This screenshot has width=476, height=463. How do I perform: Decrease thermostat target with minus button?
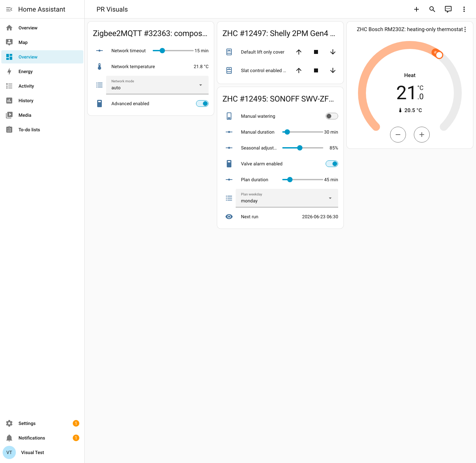tap(398, 135)
